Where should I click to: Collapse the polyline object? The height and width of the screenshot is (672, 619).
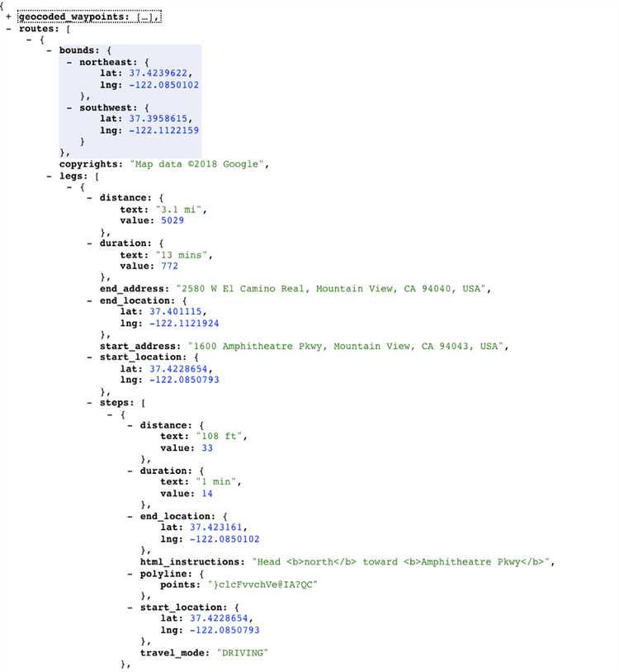(130, 574)
